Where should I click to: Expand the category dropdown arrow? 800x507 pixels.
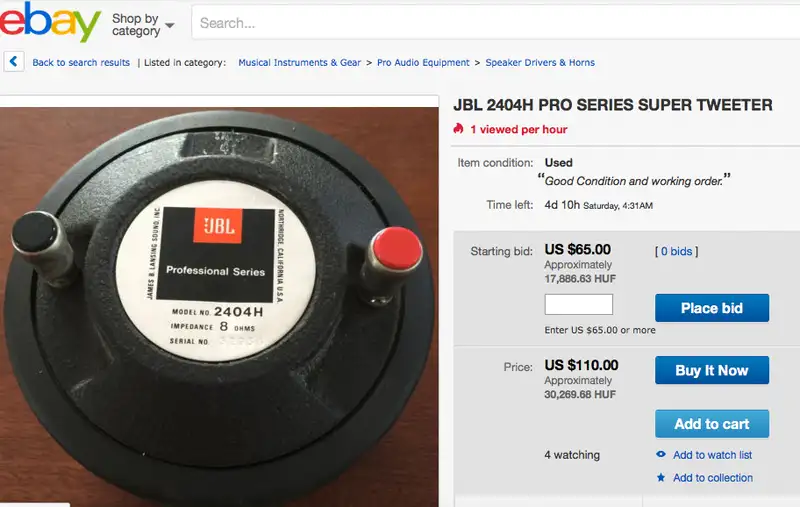(170, 25)
